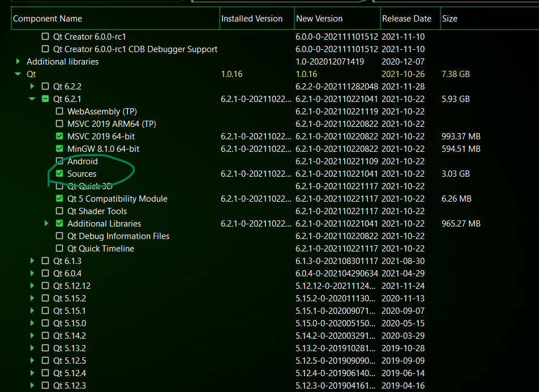Tick the Qt 6.0.4 checkbox
Viewport: 539px width, 392px height.
(45, 273)
